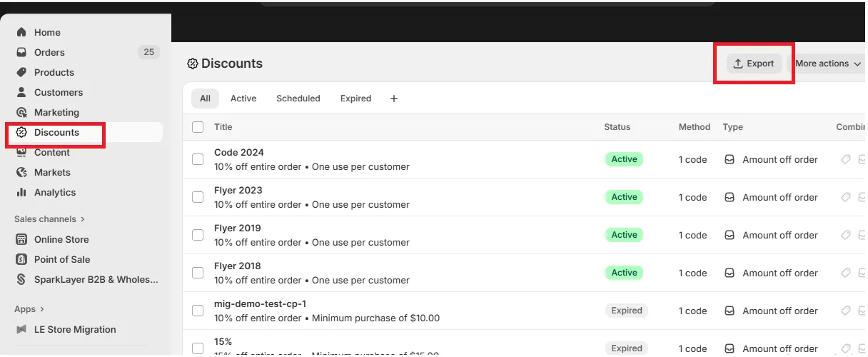This screenshot has width=868, height=357.
Task: Switch to the Expired tab
Action: (x=355, y=99)
